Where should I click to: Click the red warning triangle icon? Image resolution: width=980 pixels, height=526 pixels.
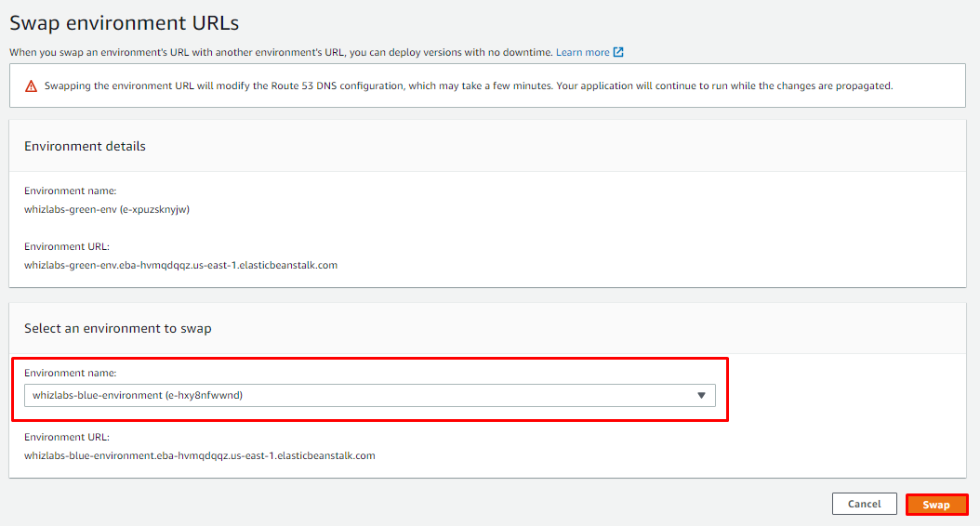tap(31, 86)
